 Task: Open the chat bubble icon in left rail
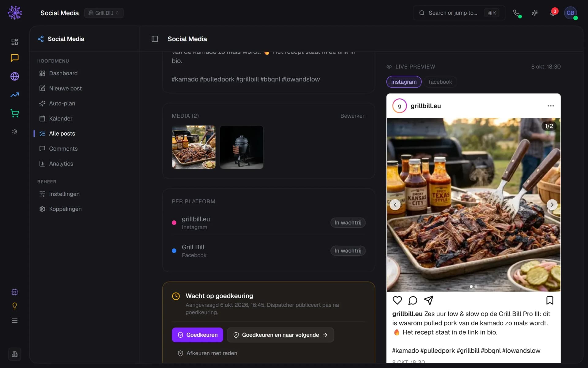[15, 58]
